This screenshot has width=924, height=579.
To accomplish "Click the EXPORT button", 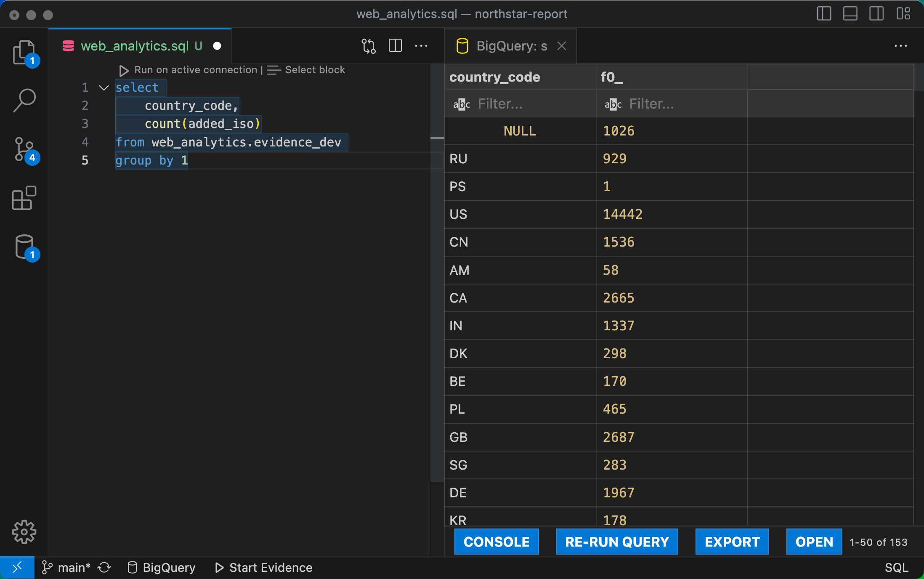I will pos(732,542).
